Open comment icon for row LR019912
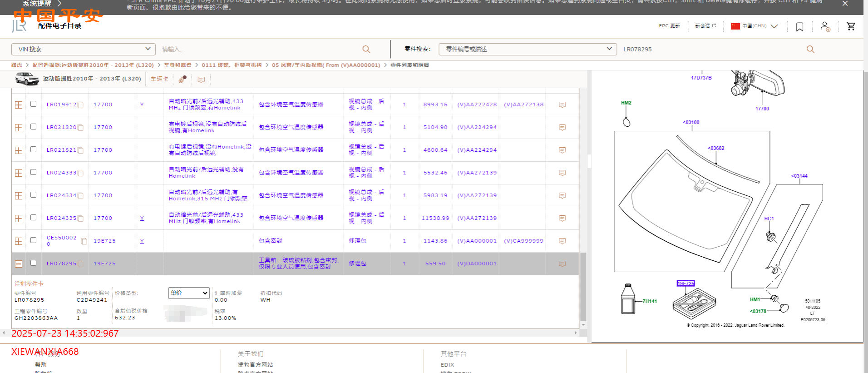The height and width of the screenshot is (373, 868). point(562,105)
